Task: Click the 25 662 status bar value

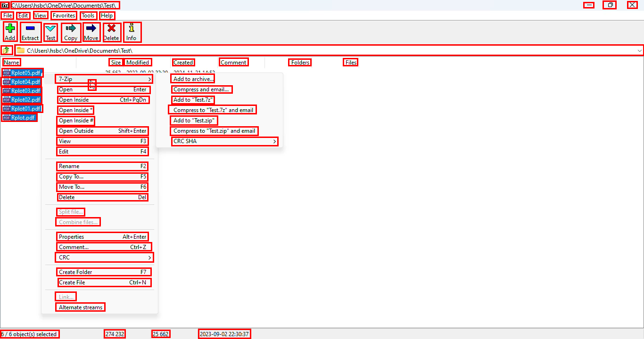Action: (x=161, y=334)
